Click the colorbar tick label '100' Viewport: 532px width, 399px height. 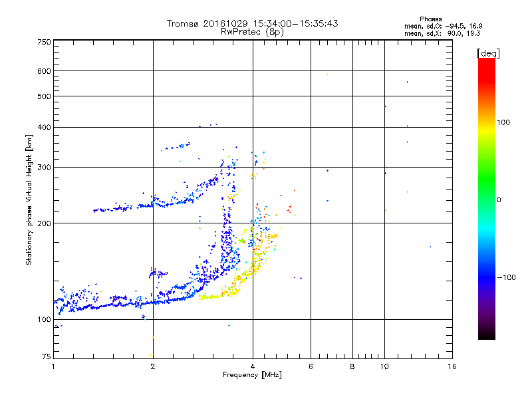tap(503, 122)
